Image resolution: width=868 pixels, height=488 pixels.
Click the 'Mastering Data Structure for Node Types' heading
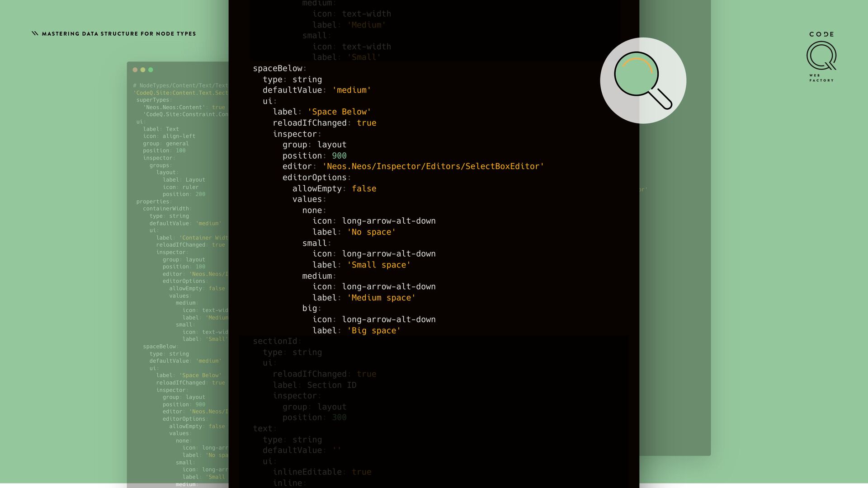(119, 34)
